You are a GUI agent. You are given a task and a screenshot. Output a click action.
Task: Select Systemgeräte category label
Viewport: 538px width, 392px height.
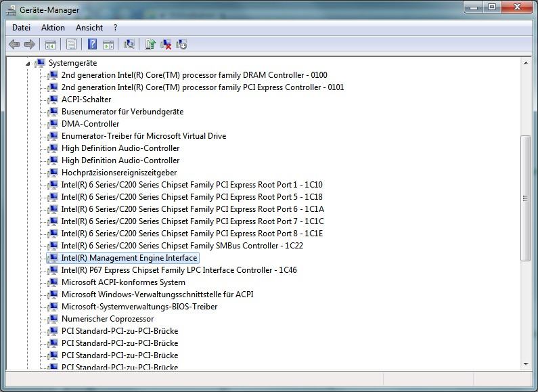tap(72, 63)
